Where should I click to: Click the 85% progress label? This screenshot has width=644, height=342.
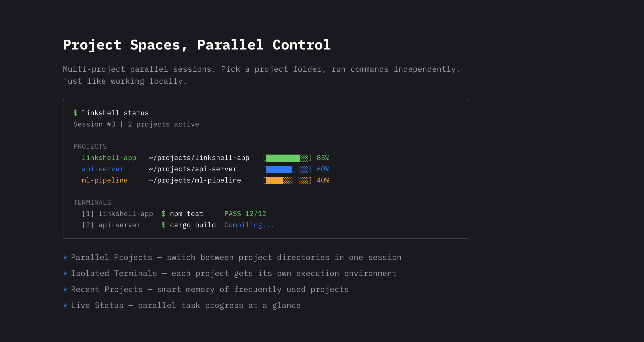323,158
